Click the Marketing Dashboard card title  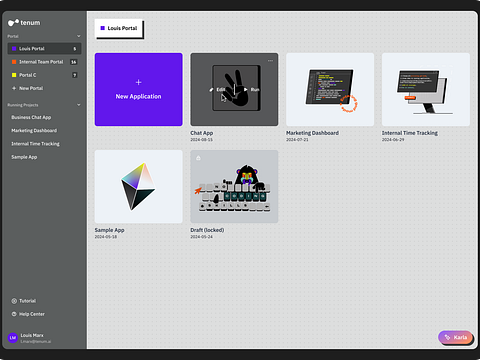pos(312,133)
